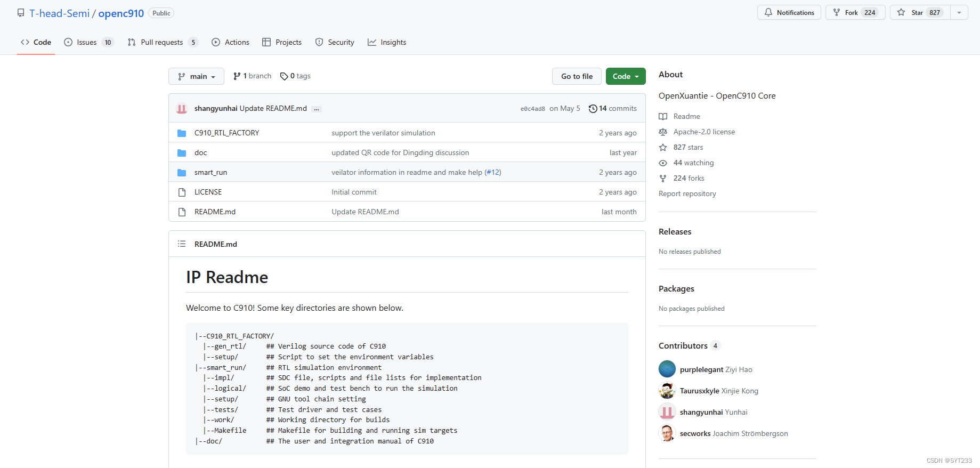
Task: Expand the green Code dropdown button
Action: 626,76
